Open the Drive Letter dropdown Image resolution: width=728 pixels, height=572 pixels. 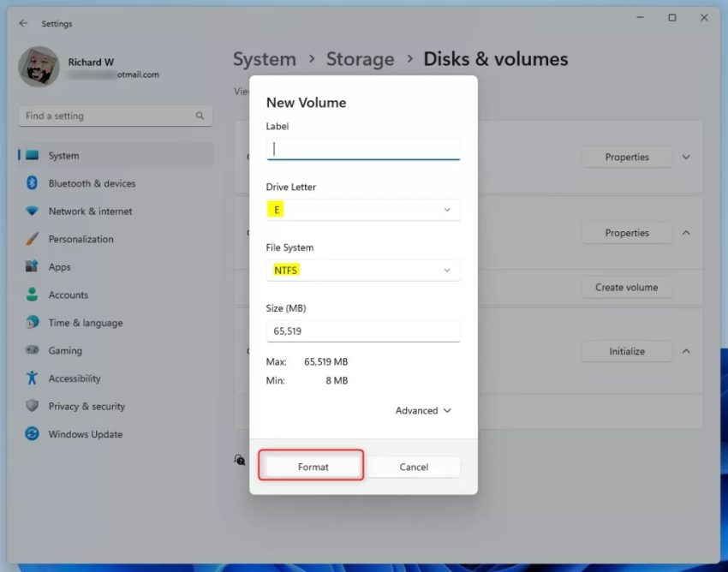pyautogui.click(x=363, y=209)
